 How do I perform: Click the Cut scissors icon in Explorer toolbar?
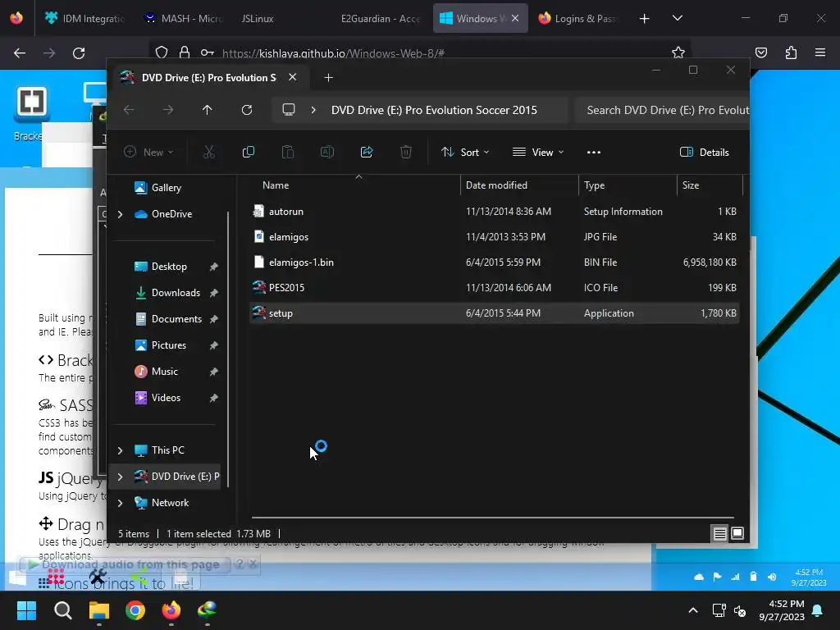[209, 152]
